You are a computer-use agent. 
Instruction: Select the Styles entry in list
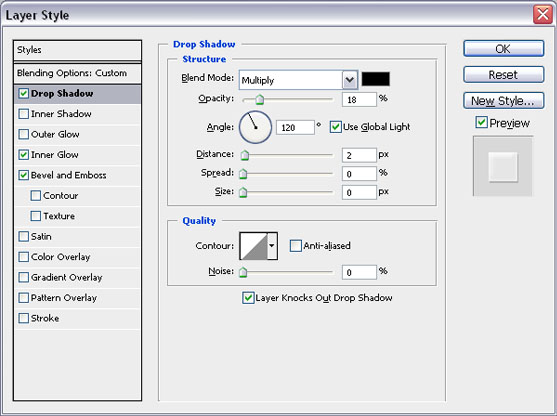(77, 50)
